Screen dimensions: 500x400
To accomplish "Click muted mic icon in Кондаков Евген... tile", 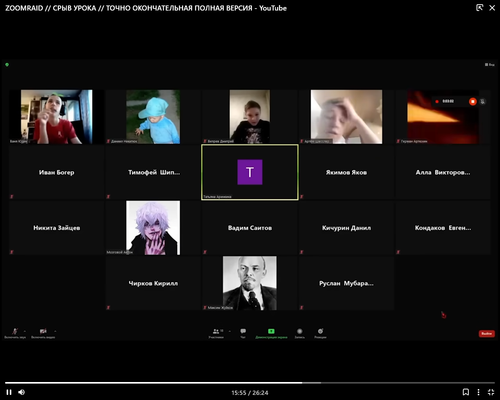I will pos(398,252).
